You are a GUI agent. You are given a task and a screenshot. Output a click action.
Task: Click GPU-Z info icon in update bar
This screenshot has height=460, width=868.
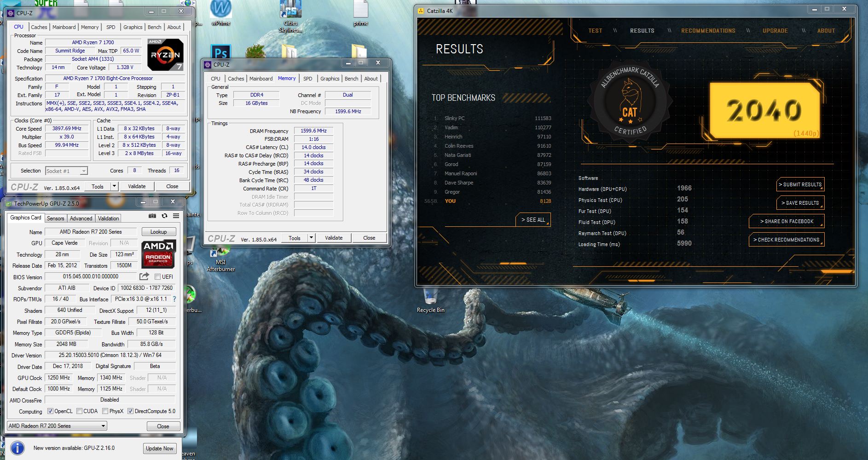(x=17, y=448)
